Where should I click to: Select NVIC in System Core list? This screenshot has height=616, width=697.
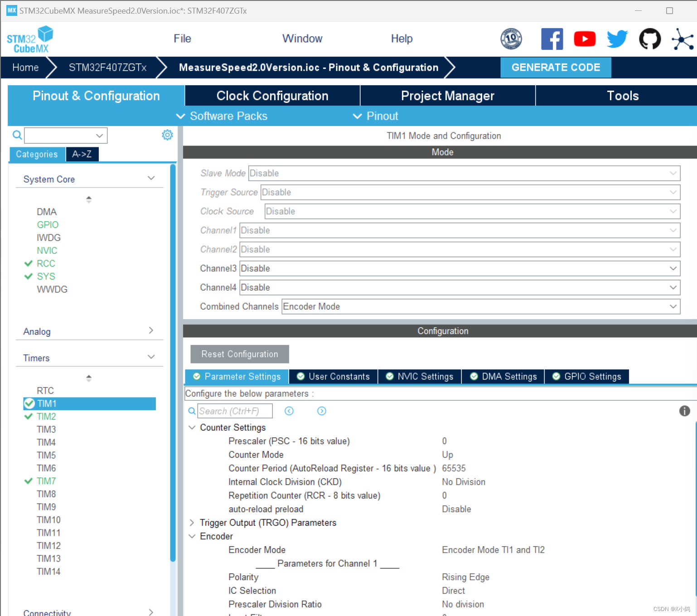point(47,250)
